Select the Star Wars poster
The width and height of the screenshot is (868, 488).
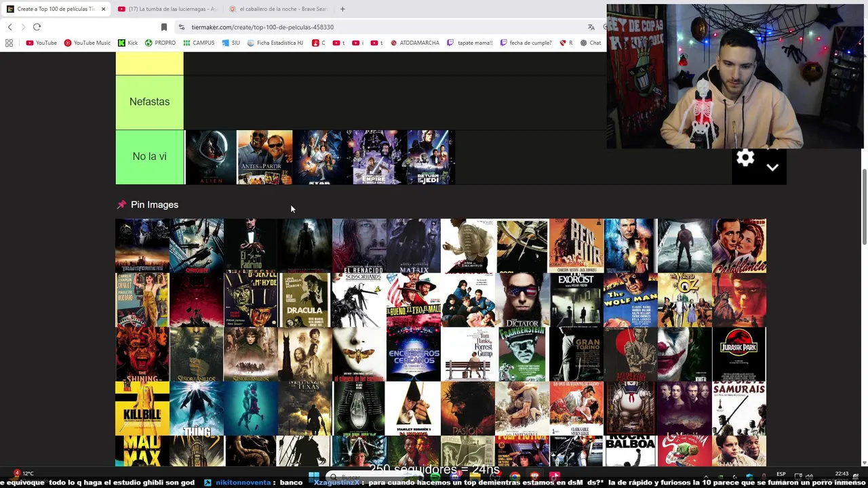click(319, 157)
